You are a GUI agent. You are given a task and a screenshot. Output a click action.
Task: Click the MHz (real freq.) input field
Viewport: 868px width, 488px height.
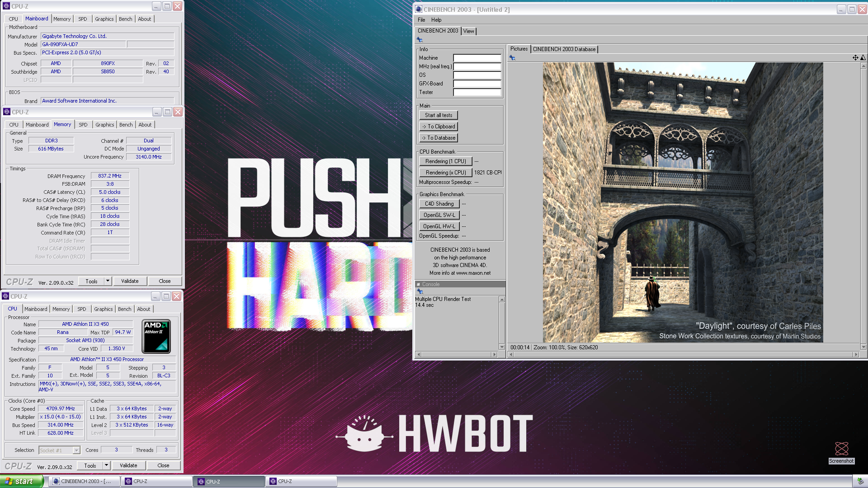[x=477, y=66]
